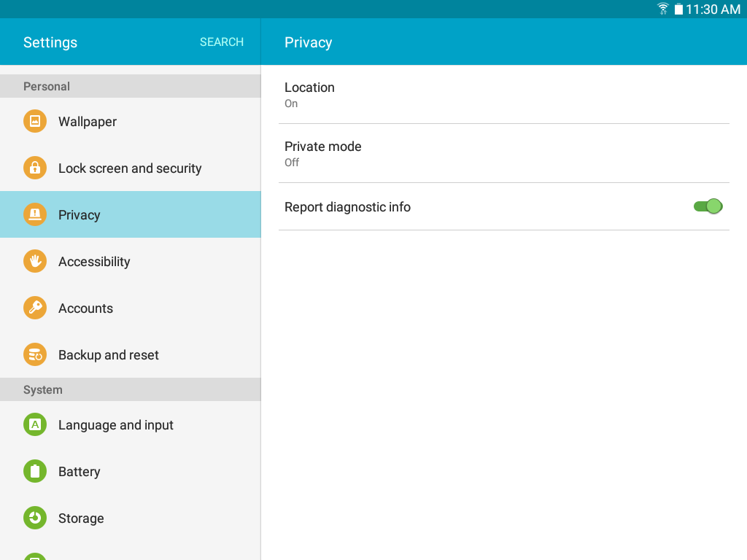Tap the 11:30 AM clock
This screenshot has width=747, height=560.
[x=713, y=9]
